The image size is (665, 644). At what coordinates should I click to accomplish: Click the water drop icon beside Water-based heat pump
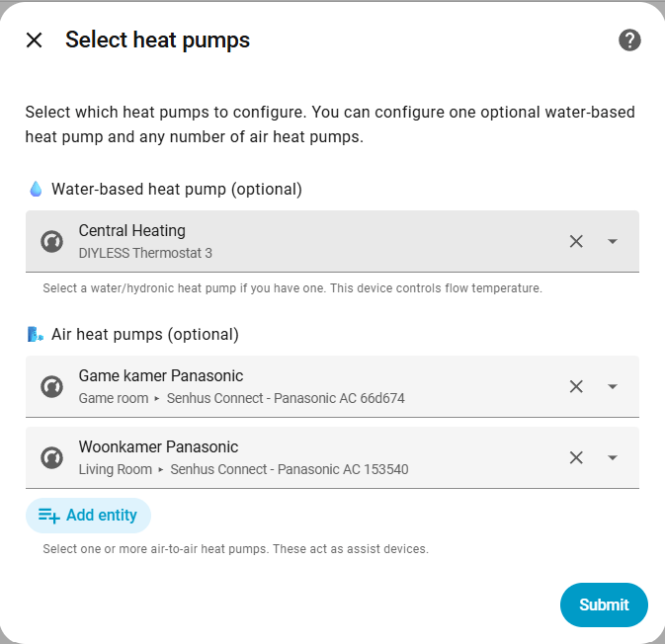[36, 189]
